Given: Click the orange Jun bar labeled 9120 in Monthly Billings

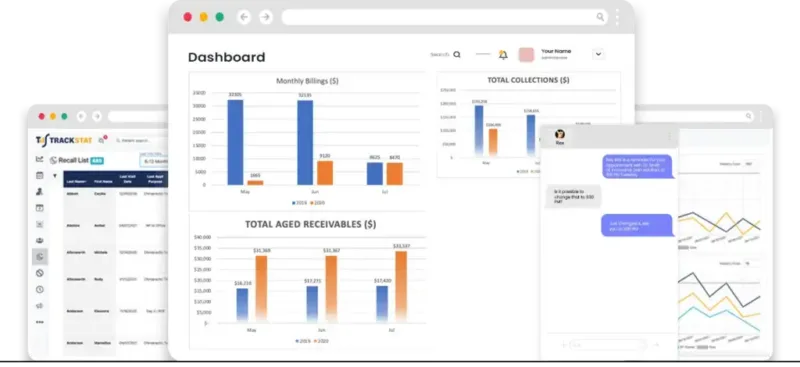Looking at the screenshot, I should 324,173.
